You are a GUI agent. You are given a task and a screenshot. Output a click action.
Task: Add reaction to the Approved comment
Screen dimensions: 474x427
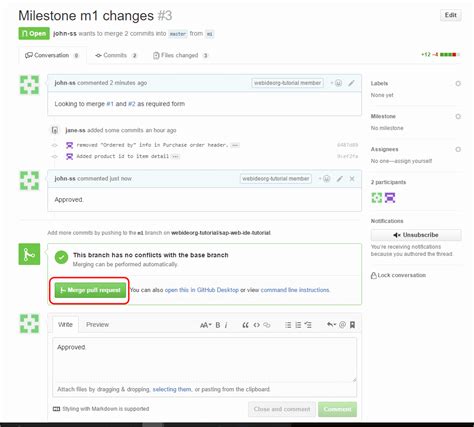click(325, 179)
